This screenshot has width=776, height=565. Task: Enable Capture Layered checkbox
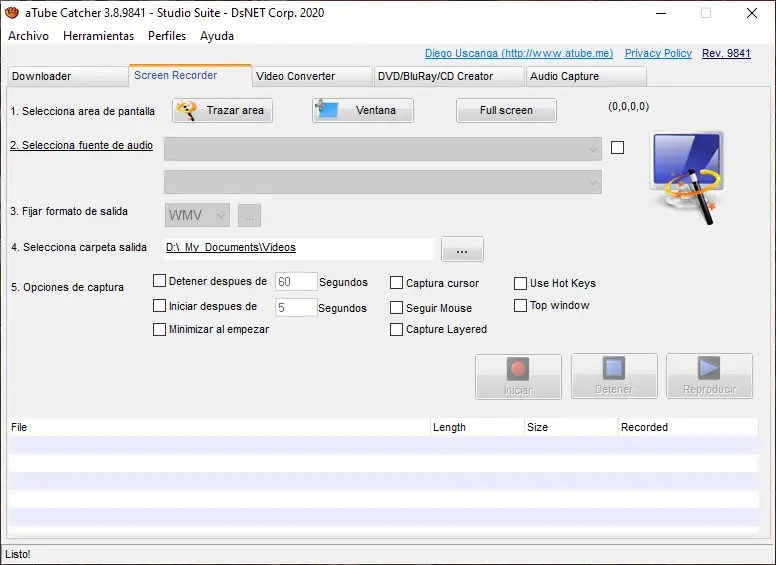pyautogui.click(x=396, y=330)
